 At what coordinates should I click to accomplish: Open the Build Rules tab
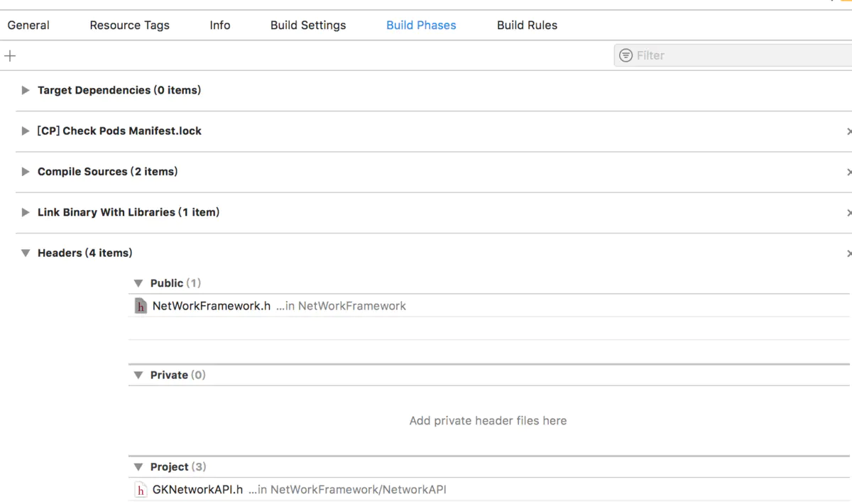point(527,25)
